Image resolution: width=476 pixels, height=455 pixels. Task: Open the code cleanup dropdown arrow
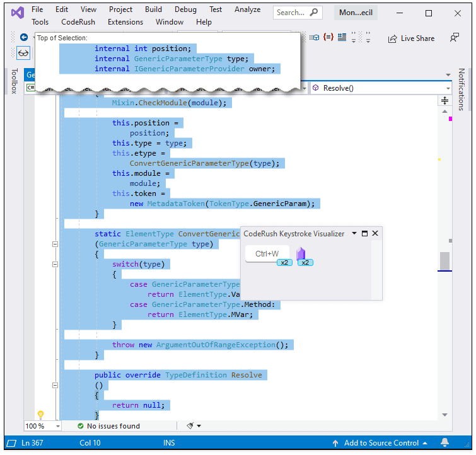click(199, 426)
